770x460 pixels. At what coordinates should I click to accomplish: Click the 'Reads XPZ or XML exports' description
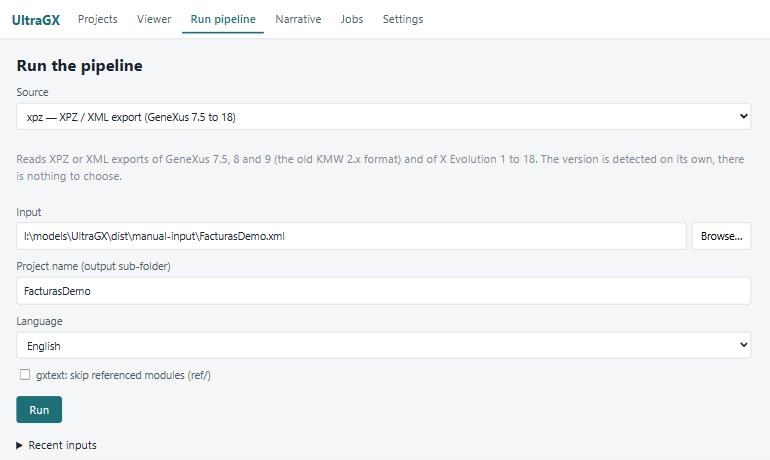tap(380, 167)
